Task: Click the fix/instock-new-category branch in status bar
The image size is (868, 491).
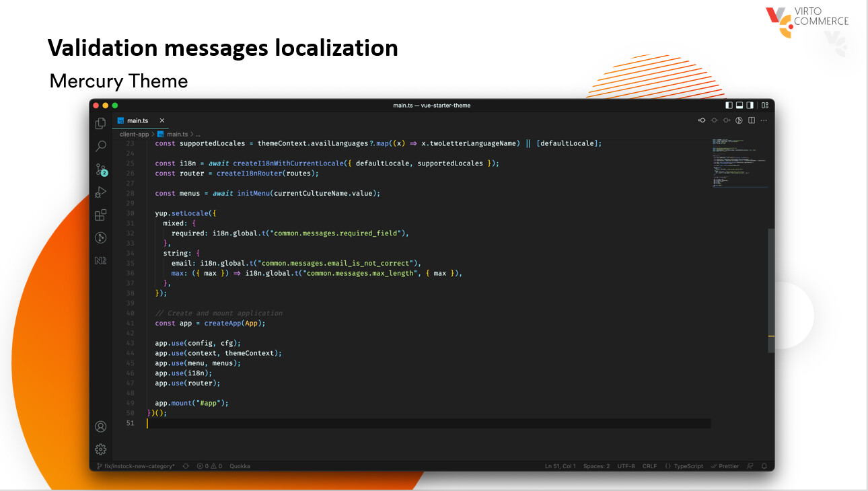Action: [x=135, y=466]
